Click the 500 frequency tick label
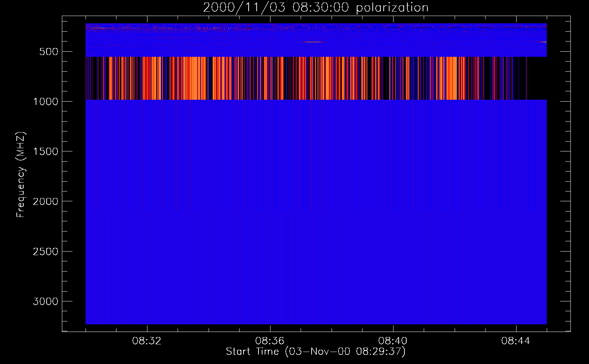Viewport: 589px width, 364px height. click(x=49, y=52)
